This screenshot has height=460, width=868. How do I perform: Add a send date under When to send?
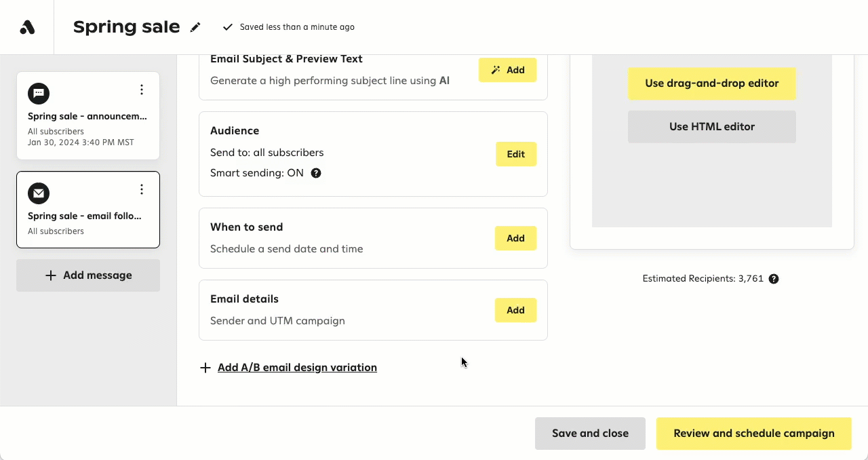click(x=515, y=238)
